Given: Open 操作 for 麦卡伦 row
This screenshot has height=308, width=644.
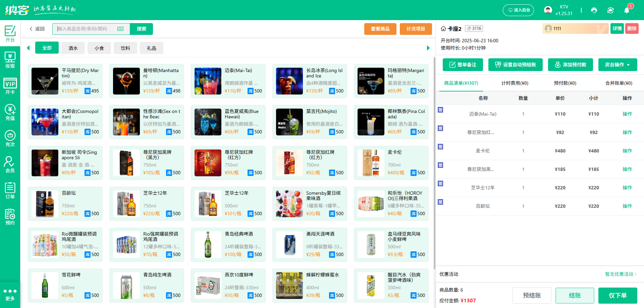Looking at the screenshot, I should pos(627,151).
